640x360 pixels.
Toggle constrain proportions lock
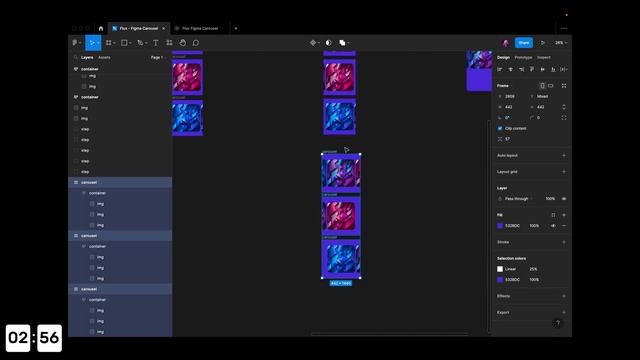point(564,107)
